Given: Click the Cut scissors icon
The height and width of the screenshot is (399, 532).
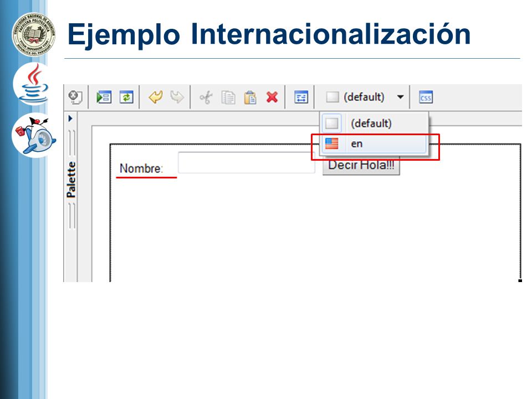Looking at the screenshot, I should click(206, 98).
